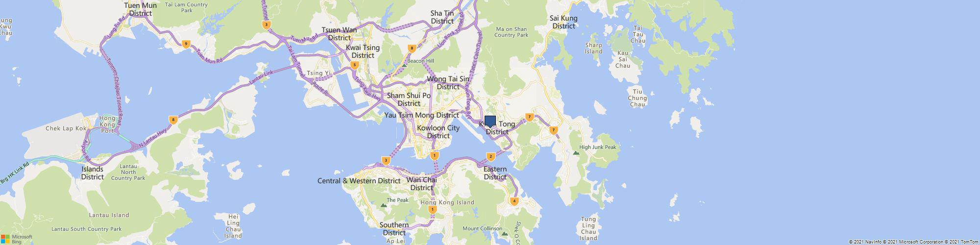Click the route 8 shield on N Lantau Hwy
Screen dimensions: 980x245
[172, 120]
